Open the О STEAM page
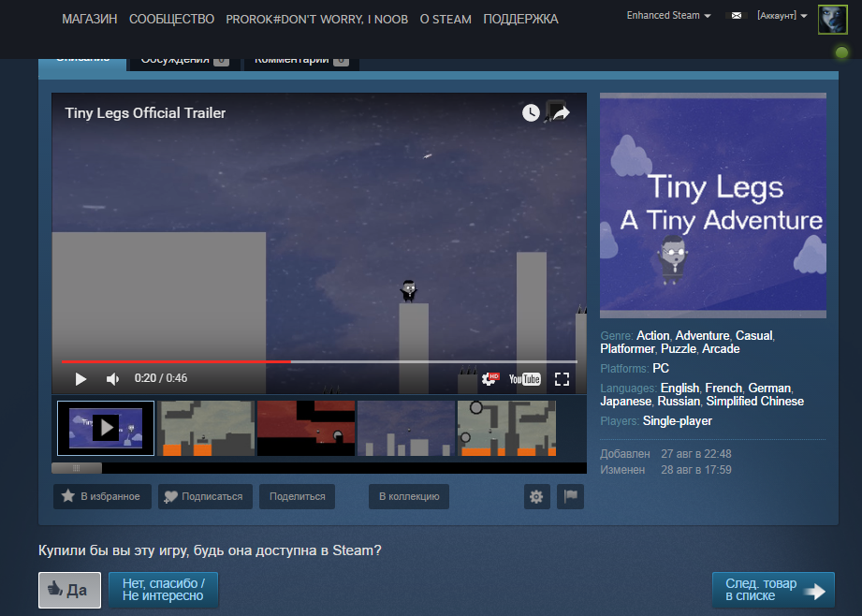 [x=446, y=20]
